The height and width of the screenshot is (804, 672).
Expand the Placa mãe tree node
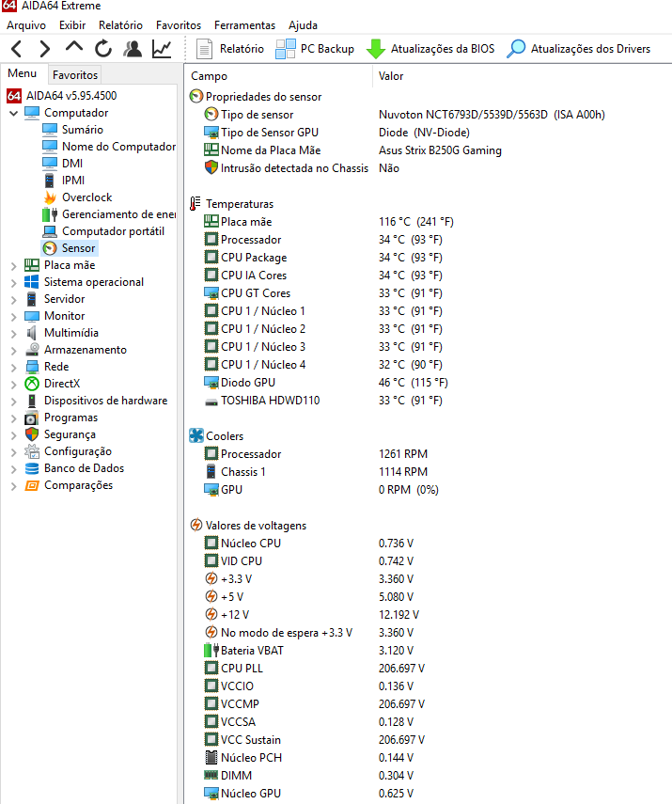click(x=14, y=265)
